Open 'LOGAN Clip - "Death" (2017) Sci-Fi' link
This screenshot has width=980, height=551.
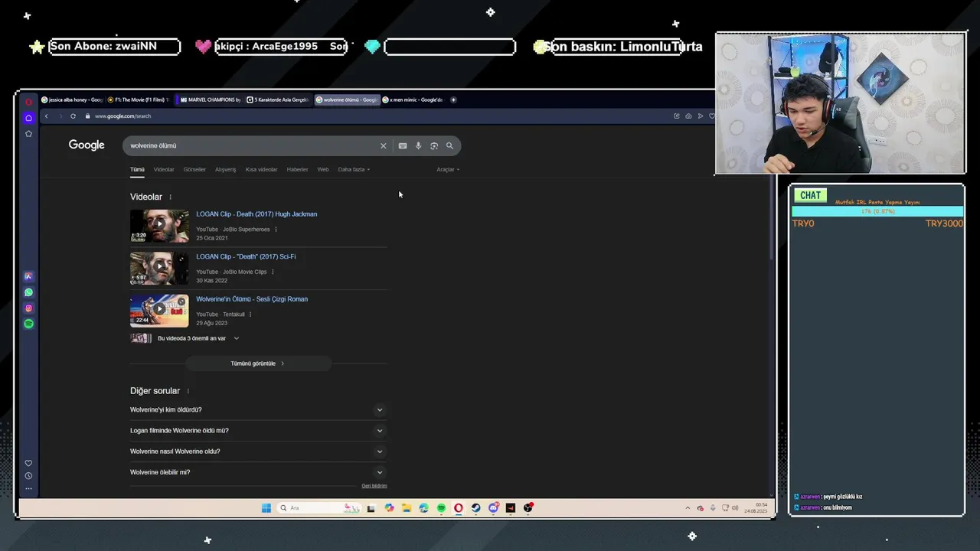[x=246, y=256]
